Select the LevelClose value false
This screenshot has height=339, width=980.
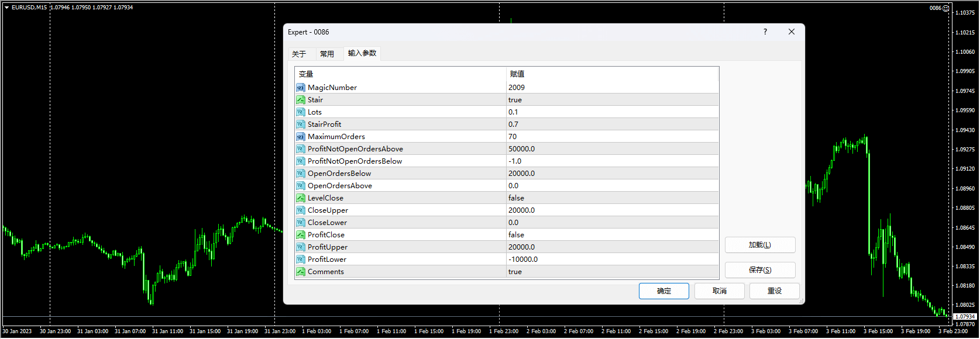(516, 198)
